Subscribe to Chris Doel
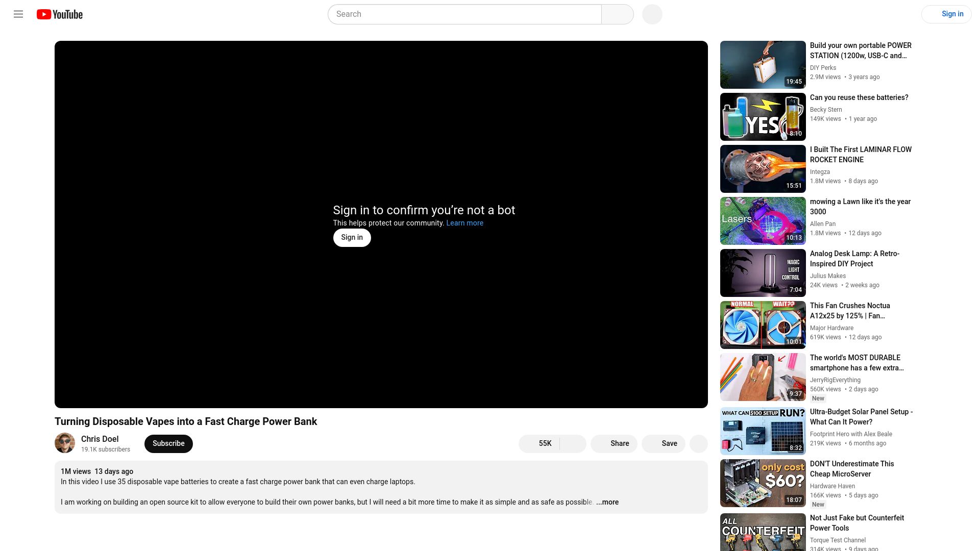Image resolution: width=980 pixels, height=551 pixels. (x=168, y=443)
